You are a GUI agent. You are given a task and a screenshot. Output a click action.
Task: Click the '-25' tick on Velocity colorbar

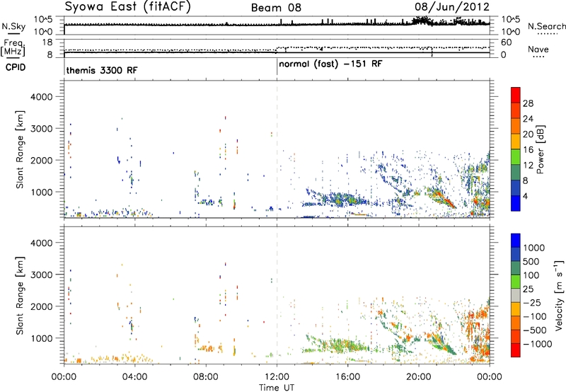(x=532, y=303)
